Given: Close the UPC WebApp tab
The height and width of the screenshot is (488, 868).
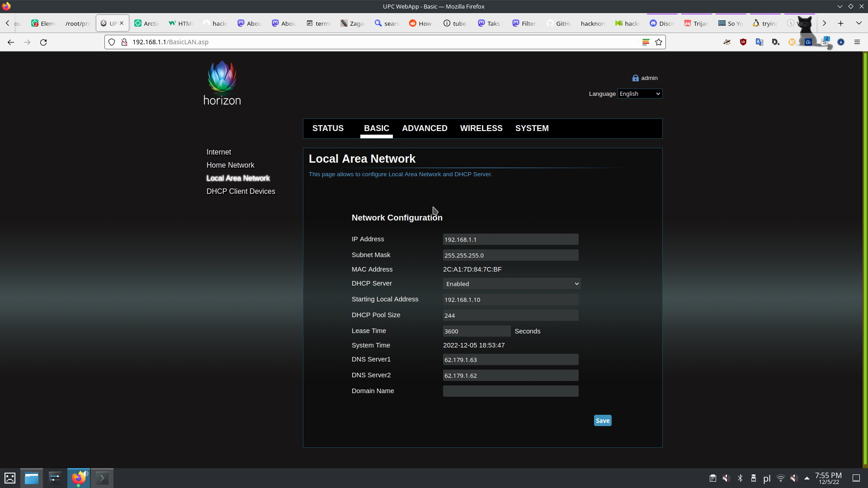Looking at the screenshot, I should (122, 23).
